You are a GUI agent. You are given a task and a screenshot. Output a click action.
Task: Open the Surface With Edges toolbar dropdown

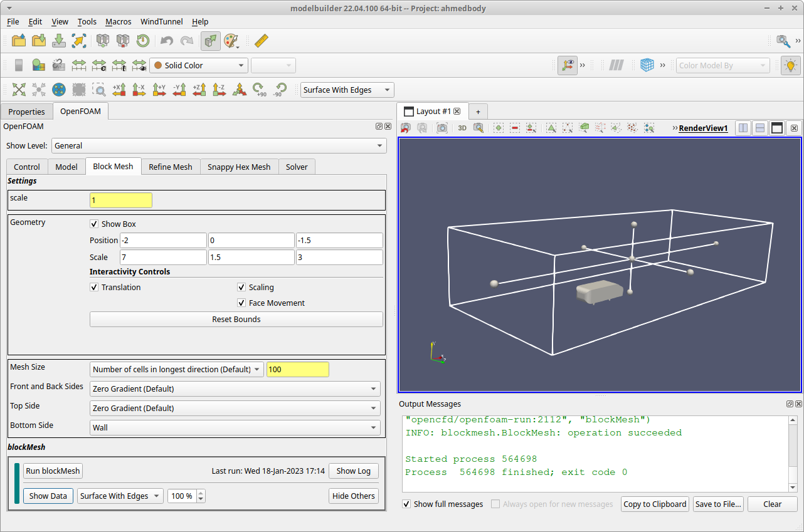[x=347, y=90]
